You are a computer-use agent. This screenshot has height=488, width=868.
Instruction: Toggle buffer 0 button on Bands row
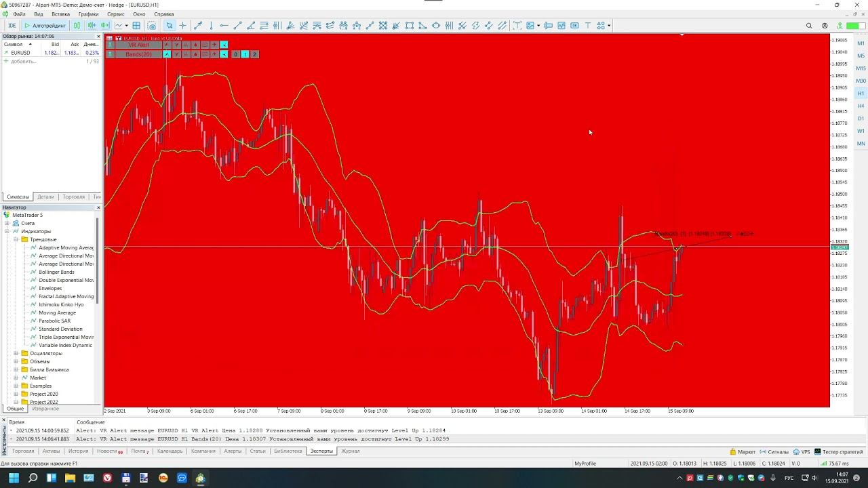point(236,54)
